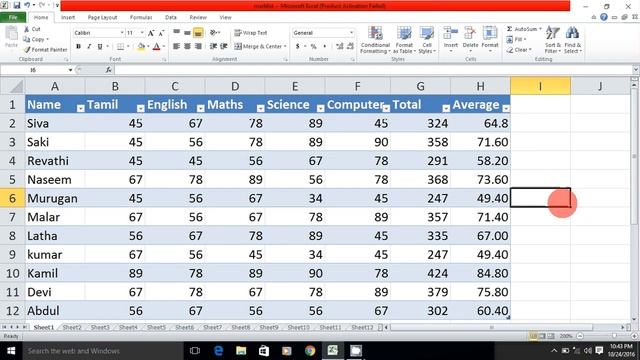
Task: Switch to the Page Layout ribbon tab
Action: tap(102, 18)
